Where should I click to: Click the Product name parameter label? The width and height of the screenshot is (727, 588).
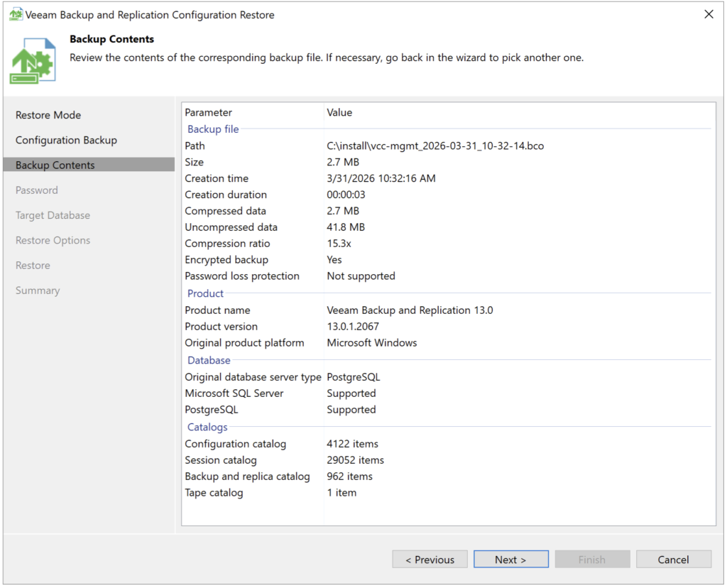pos(217,310)
